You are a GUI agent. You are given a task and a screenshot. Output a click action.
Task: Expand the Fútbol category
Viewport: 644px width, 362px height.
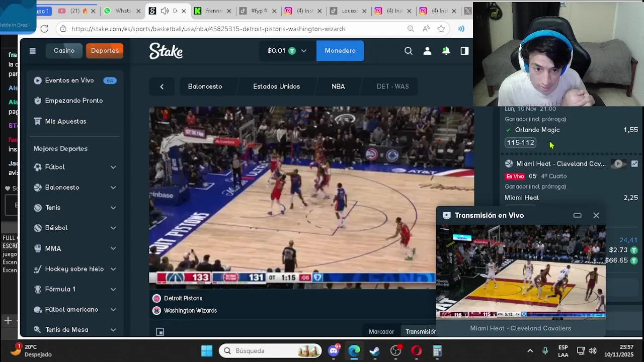[x=113, y=167]
